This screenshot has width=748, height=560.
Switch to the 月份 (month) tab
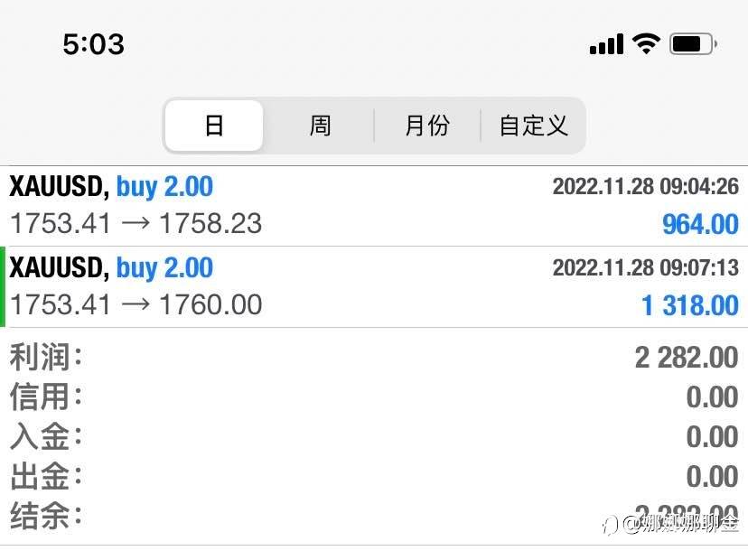[x=426, y=126]
